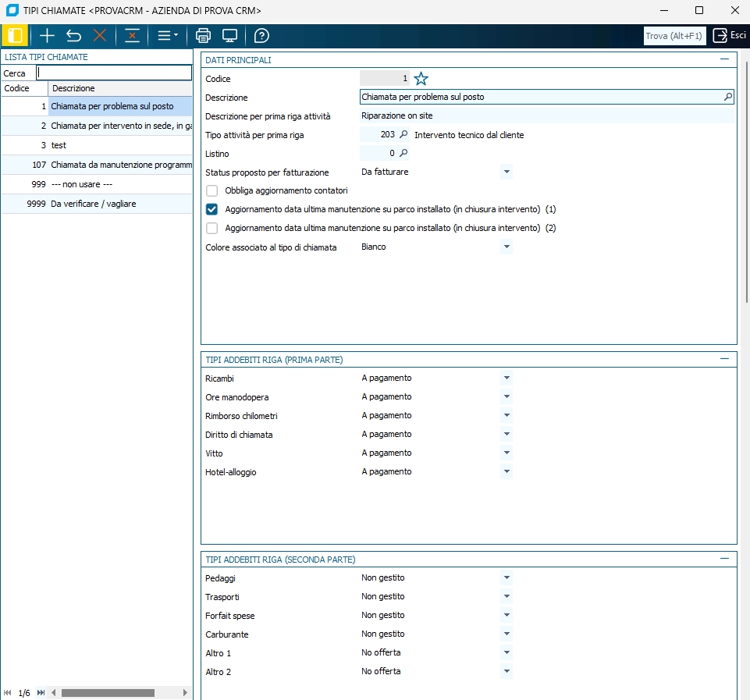Click the Cerca search input field
This screenshot has width=750, height=700.
click(114, 73)
